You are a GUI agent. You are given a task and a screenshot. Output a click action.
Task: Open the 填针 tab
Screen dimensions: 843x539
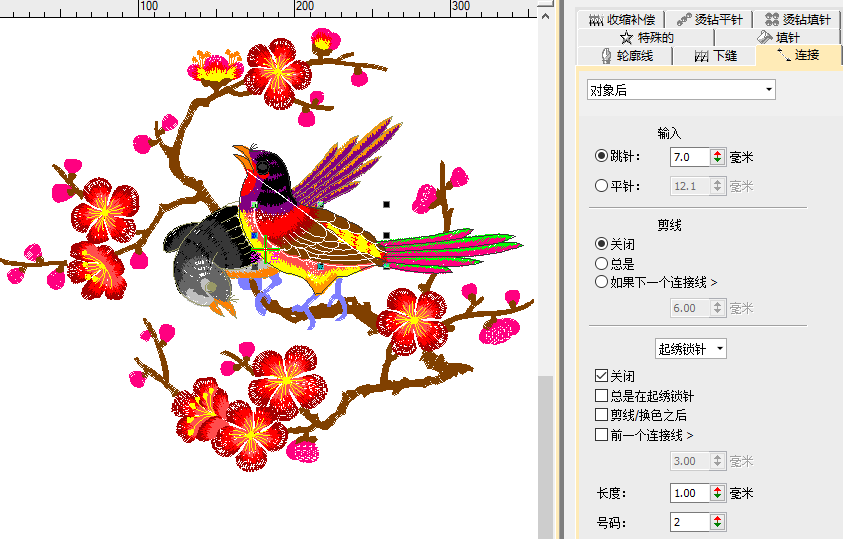coord(777,38)
